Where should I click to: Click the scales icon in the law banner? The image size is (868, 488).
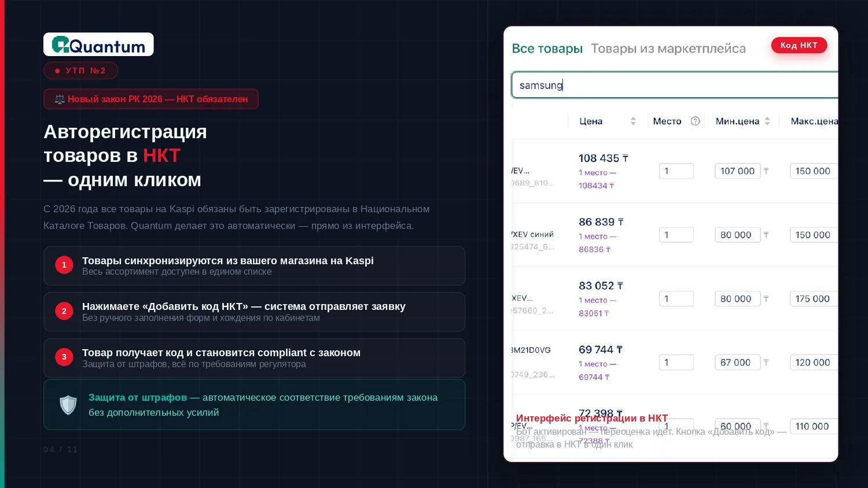[x=60, y=99]
